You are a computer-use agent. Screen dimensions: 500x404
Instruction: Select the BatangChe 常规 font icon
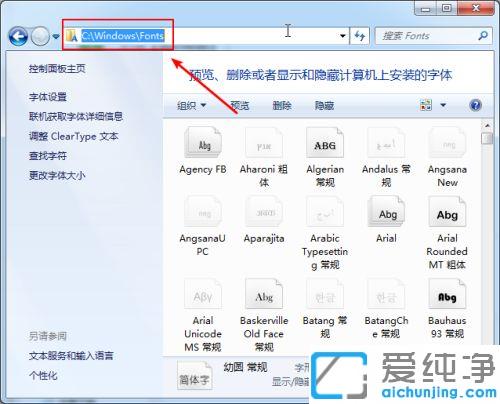386,294
